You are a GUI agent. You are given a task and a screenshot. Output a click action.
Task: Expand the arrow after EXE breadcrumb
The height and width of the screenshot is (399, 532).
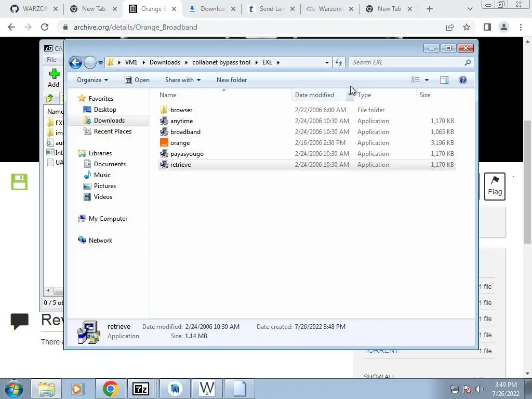(278, 62)
